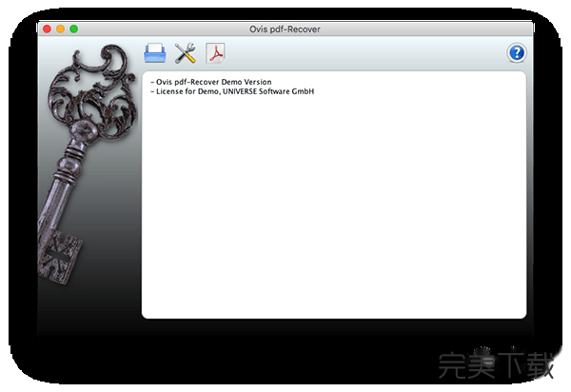Viewport: 571px width, 392px height.
Task: Click empty area of the white log panel
Action: pos(333,209)
